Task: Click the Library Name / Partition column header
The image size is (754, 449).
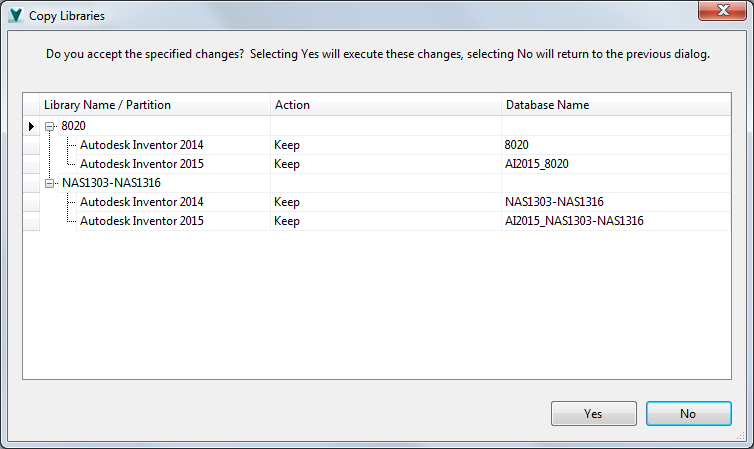Action: (x=107, y=105)
